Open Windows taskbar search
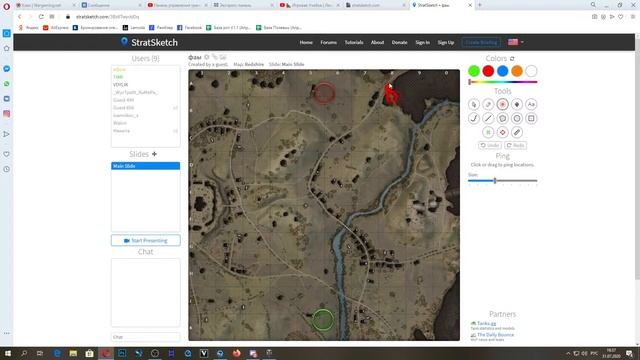640x360 pixels. (24, 353)
